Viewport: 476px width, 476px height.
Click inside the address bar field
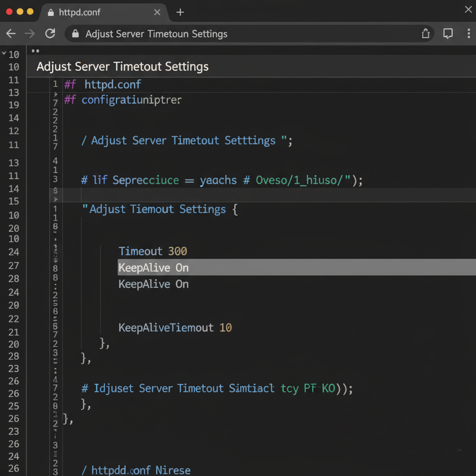232,33
